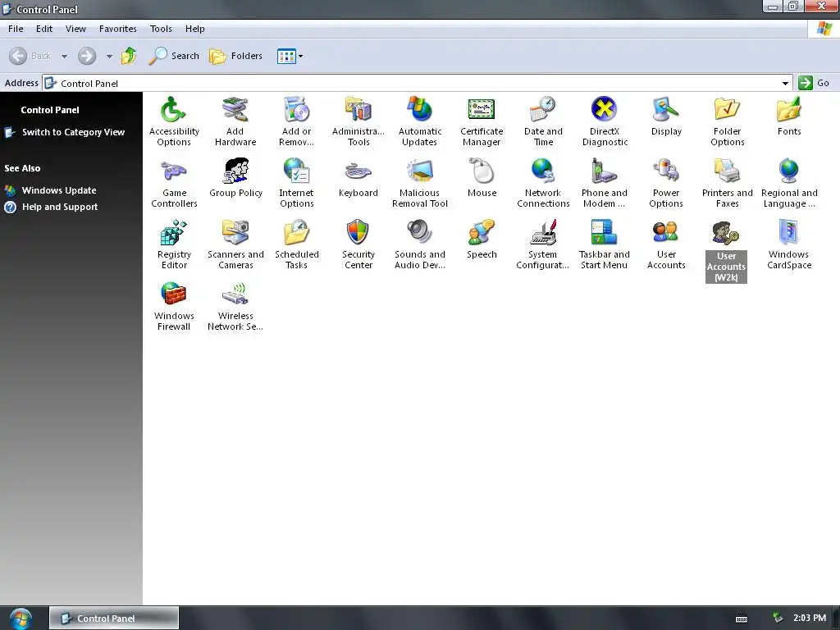Click the Start button orb

[x=21, y=619]
